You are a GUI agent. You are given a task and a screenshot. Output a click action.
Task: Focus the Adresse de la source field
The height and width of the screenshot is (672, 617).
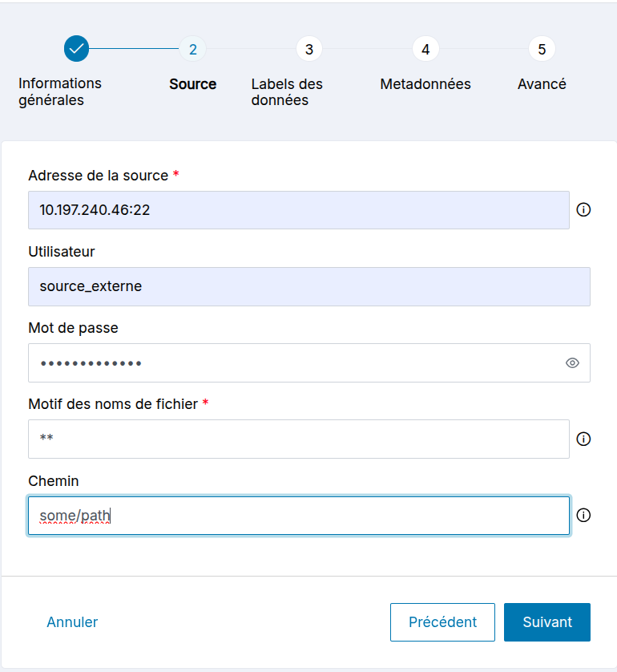coord(298,210)
